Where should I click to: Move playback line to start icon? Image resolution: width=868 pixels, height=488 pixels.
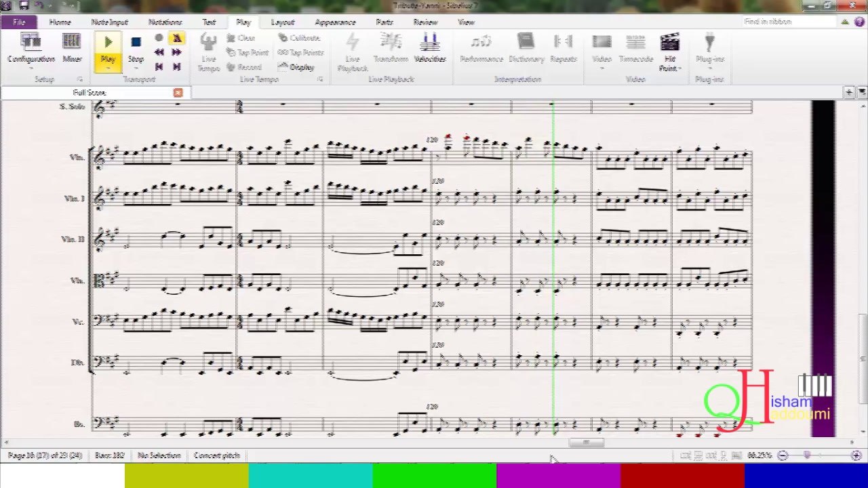pos(159,66)
